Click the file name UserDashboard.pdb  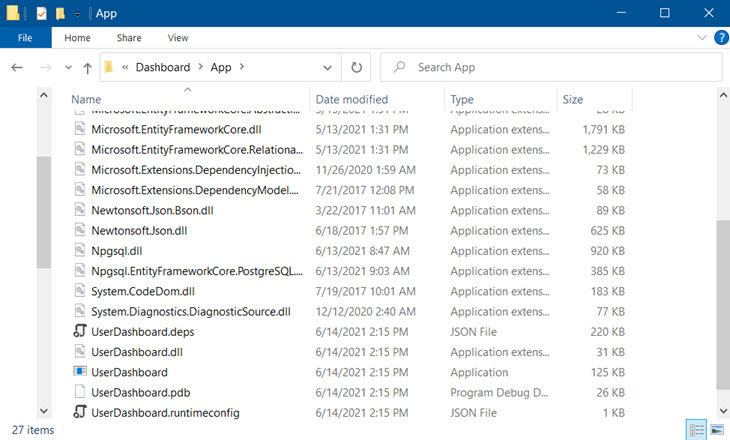141,393
